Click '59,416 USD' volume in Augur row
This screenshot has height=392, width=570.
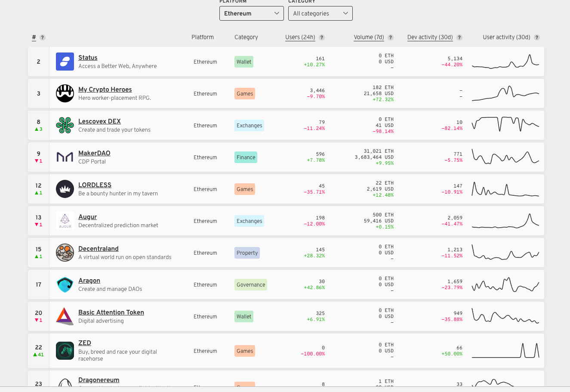(379, 221)
